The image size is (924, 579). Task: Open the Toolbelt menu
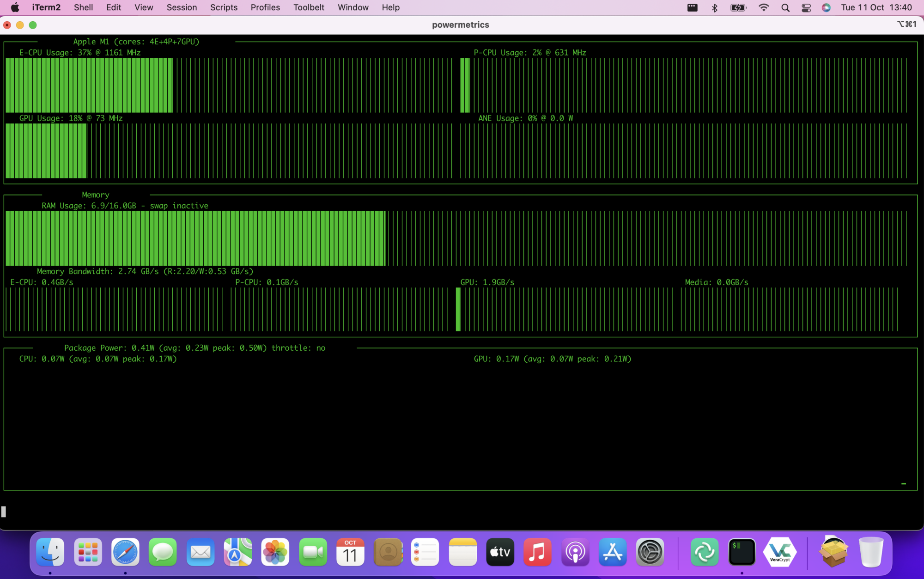(309, 8)
